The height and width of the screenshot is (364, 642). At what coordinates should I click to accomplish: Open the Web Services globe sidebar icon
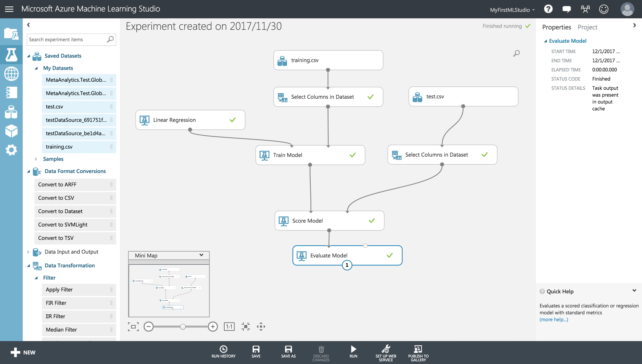coord(11,74)
